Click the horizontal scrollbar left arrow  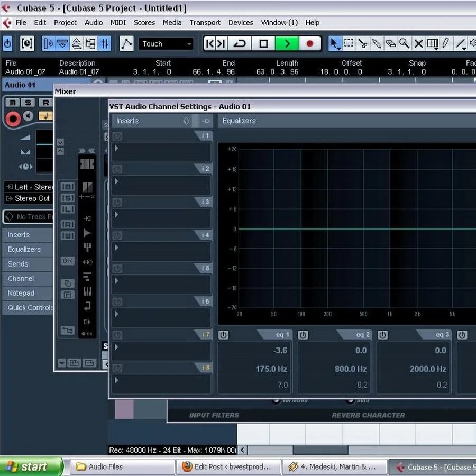242,450
